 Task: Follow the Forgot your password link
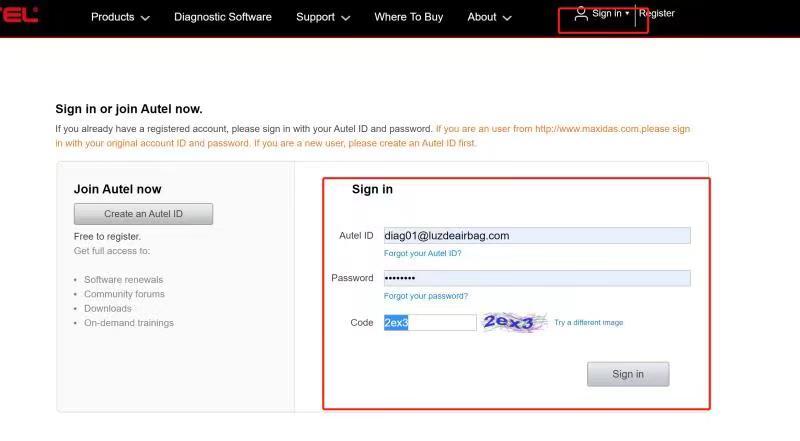point(425,296)
